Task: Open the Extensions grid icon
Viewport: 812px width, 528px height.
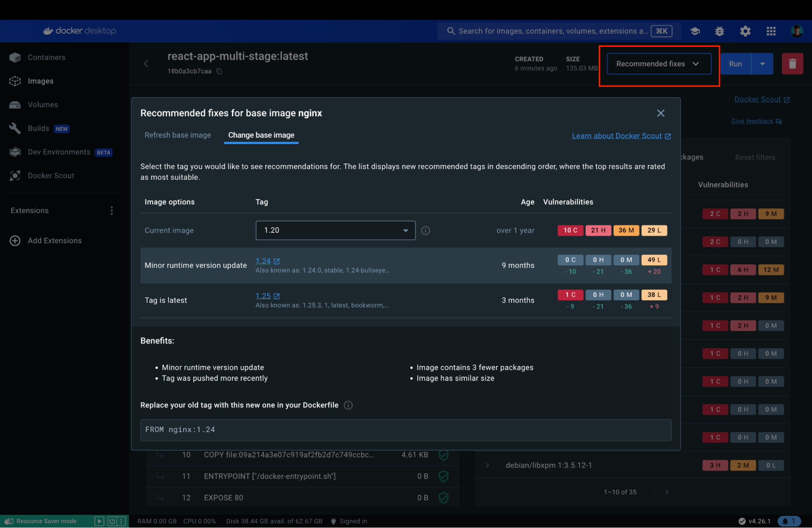Action: [x=771, y=31]
